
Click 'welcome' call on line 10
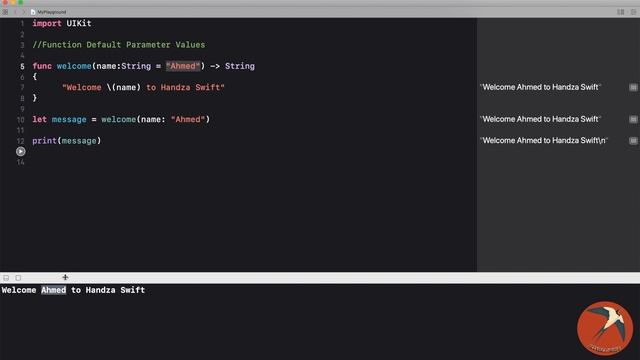click(118, 120)
